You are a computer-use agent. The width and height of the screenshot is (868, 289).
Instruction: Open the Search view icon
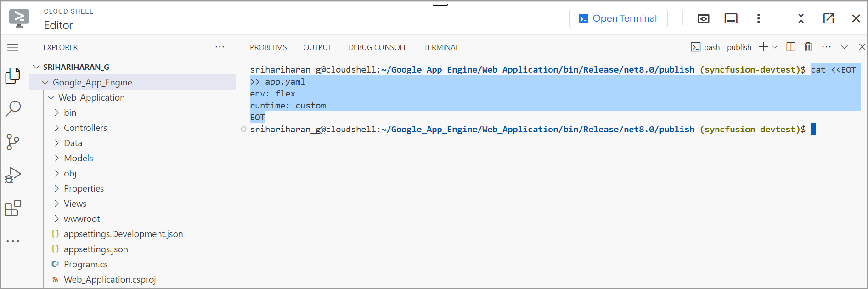13,109
